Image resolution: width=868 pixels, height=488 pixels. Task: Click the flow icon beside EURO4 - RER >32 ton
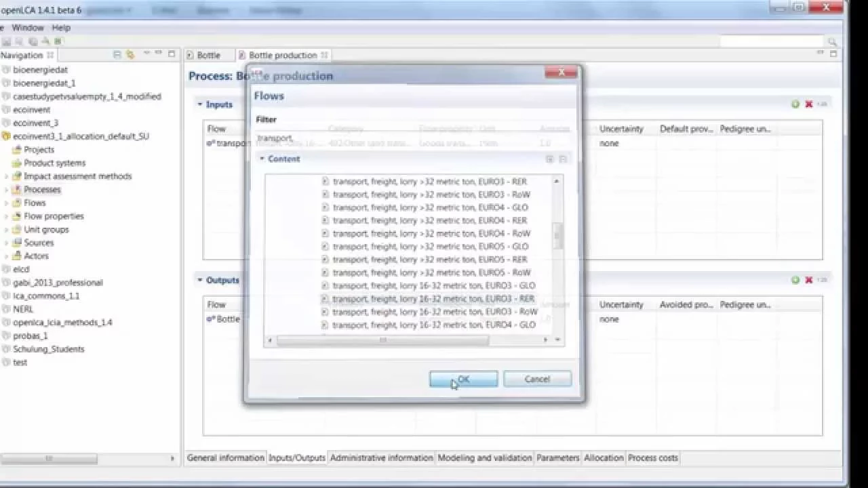(x=325, y=220)
